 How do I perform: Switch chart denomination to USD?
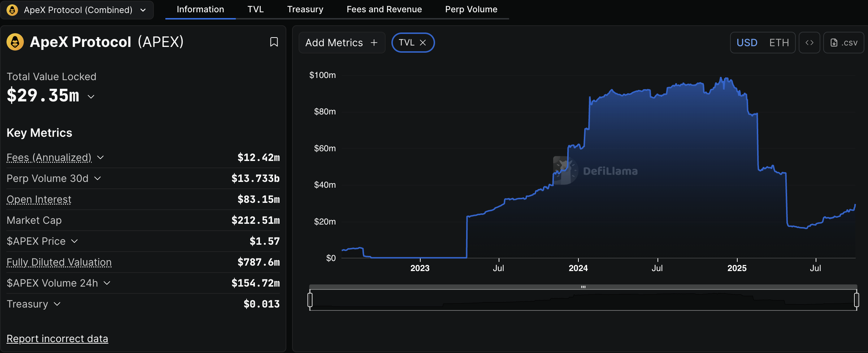(747, 43)
